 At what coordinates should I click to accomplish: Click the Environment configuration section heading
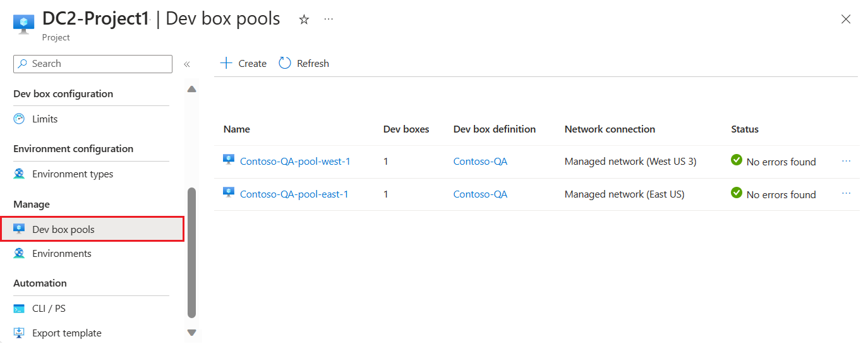point(73,149)
